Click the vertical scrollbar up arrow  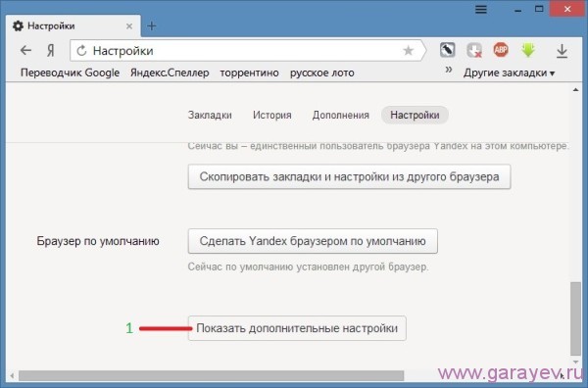(x=575, y=89)
